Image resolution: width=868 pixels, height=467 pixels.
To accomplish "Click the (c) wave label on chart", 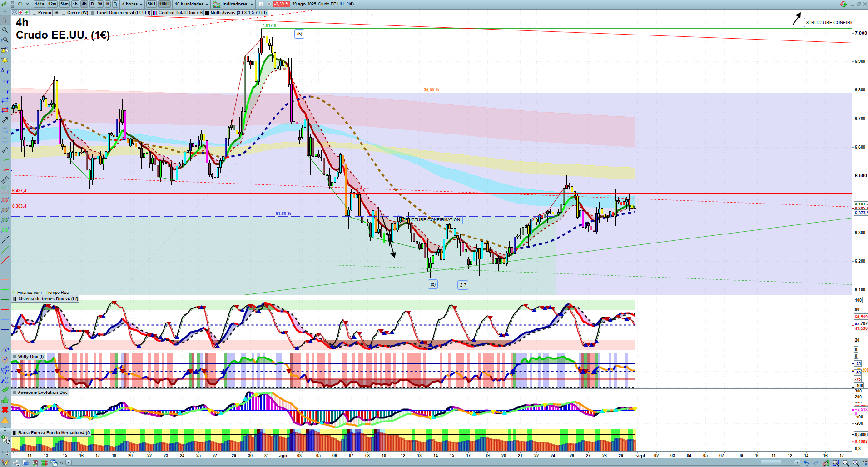I will pyautogui.click(x=433, y=284).
